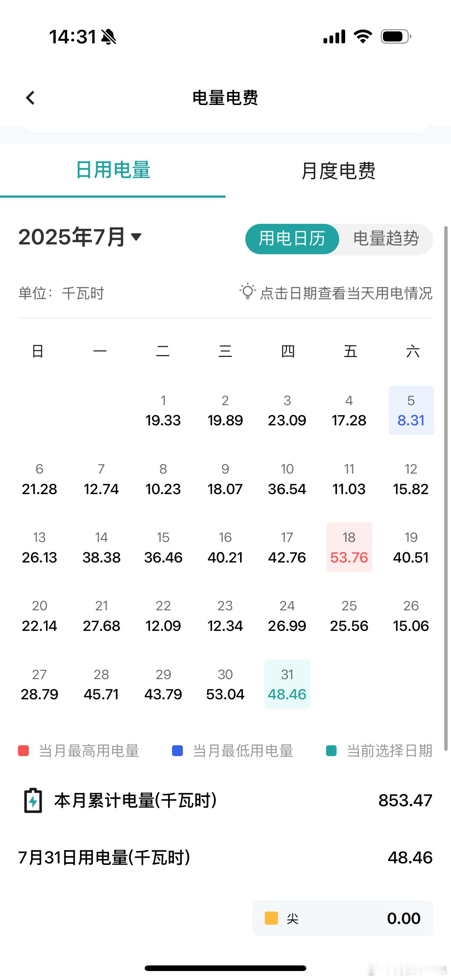
Task: Tap the lightbulb tip icon
Action: [x=248, y=292]
